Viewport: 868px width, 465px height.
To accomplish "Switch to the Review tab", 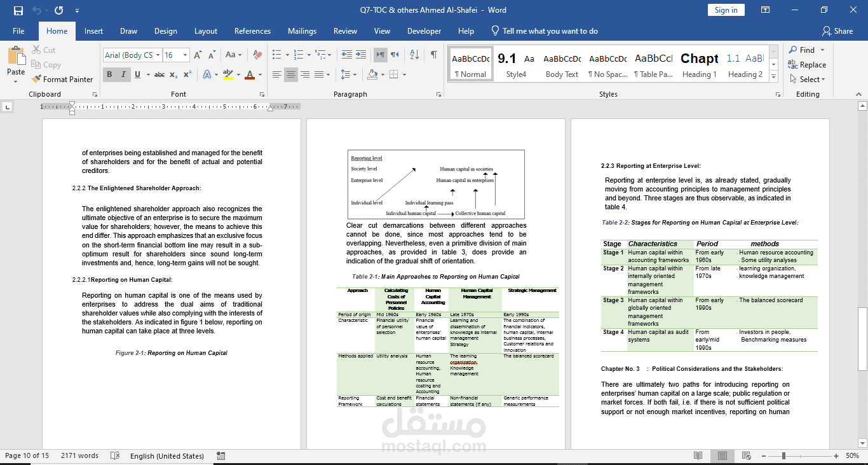I will pyautogui.click(x=345, y=31).
